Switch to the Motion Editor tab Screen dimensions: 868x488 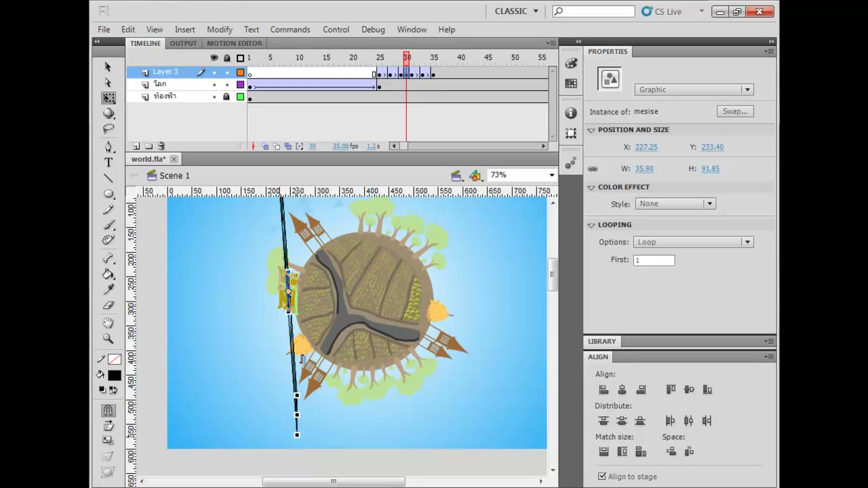click(234, 43)
